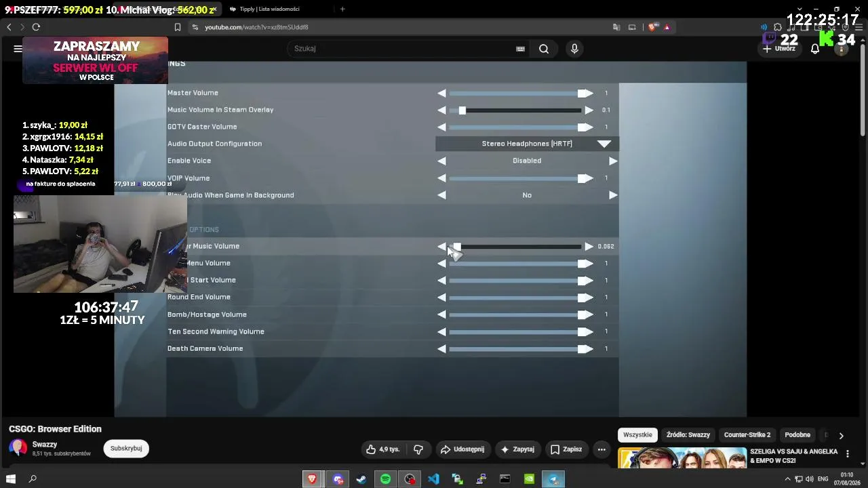The width and height of the screenshot is (868, 488).
Task: Toggle Play Audio In Background with left arrow
Action: [442, 195]
